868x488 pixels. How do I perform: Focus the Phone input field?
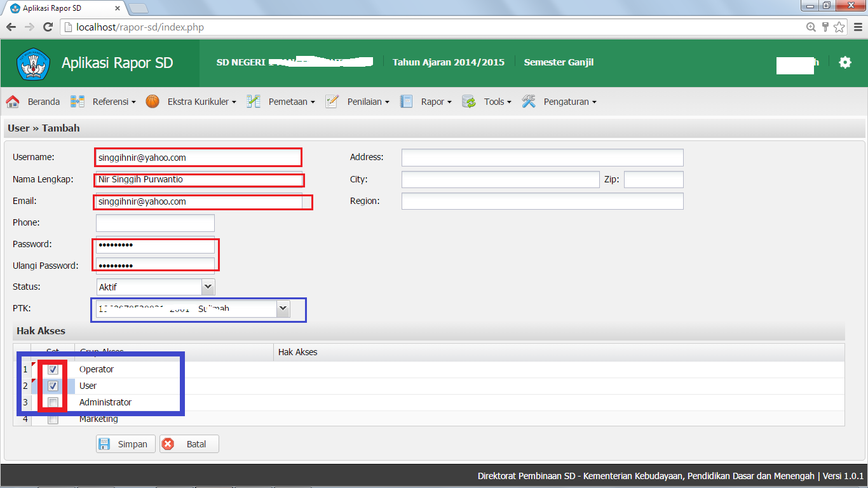pos(155,223)
